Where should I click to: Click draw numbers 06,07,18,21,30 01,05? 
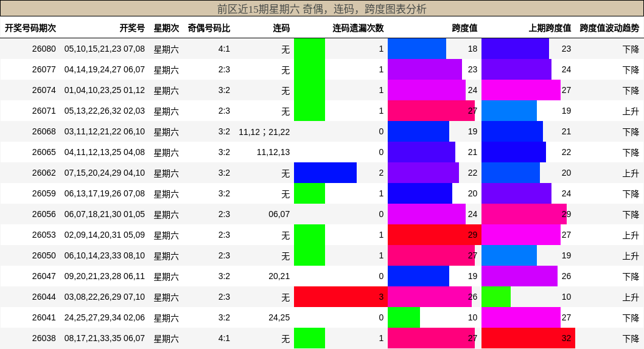(105, 214)
